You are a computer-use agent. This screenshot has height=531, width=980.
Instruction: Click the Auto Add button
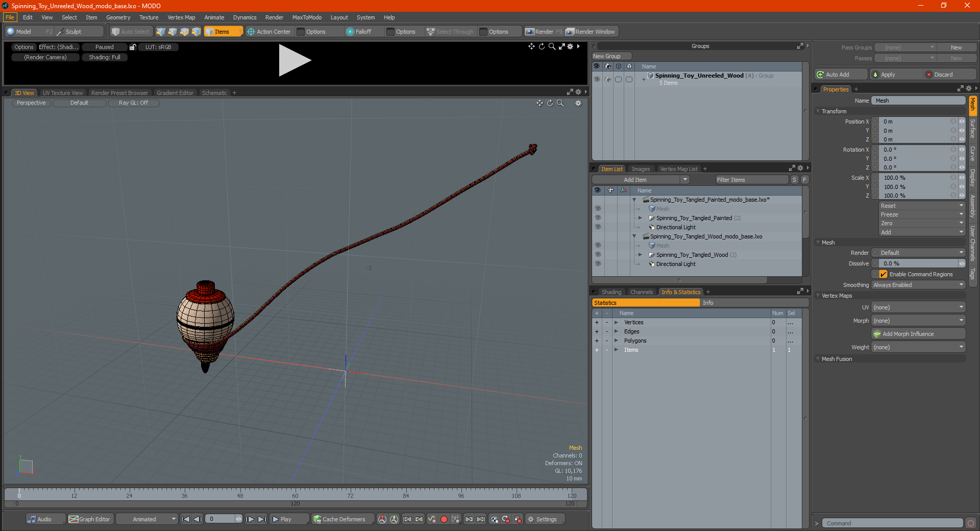pyautogui.click(x=840, y=75)
